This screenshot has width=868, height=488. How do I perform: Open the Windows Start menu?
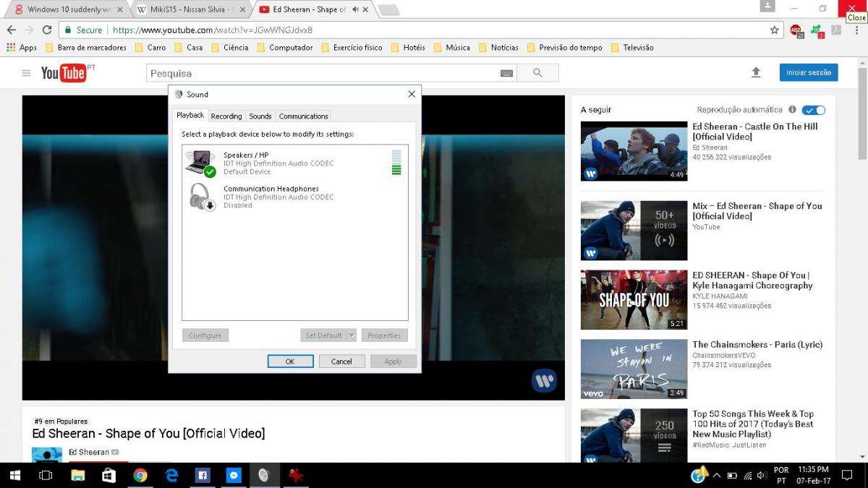click(15, 475)
